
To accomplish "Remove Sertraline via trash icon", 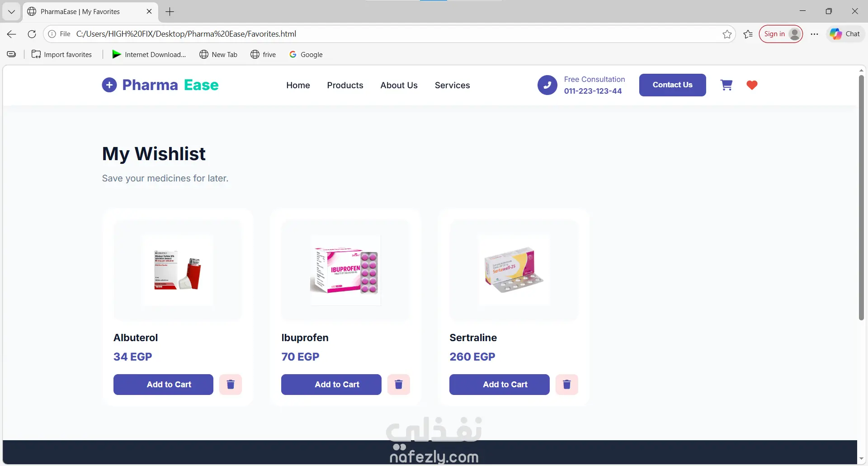I will pos(567,385).
